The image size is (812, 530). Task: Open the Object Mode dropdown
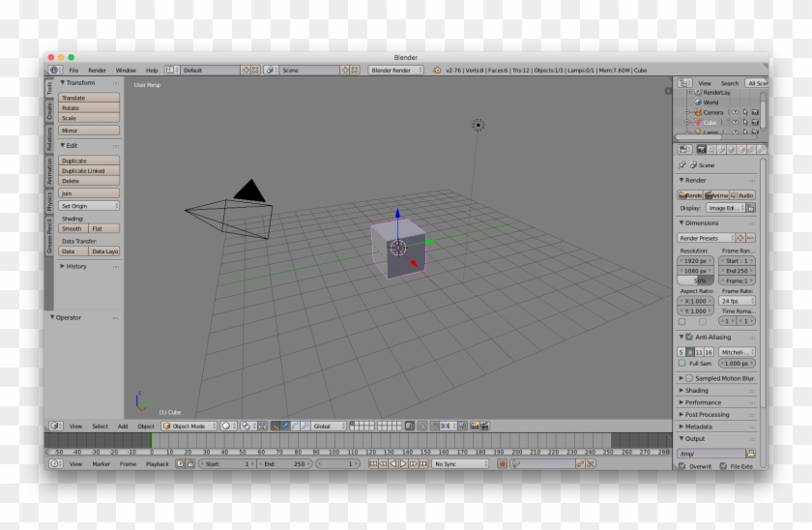coord(189,426)
